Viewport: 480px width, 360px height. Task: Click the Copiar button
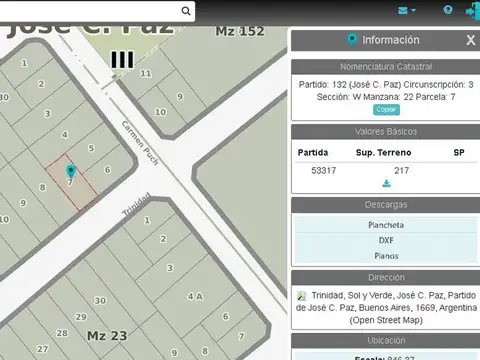click(386, 110)
